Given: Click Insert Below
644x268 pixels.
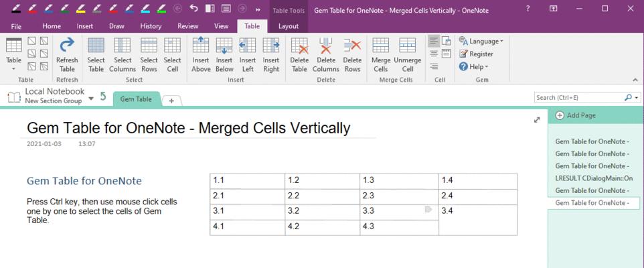Looking at the screenshot, I should pyautogui.click(x=224, y=54).
